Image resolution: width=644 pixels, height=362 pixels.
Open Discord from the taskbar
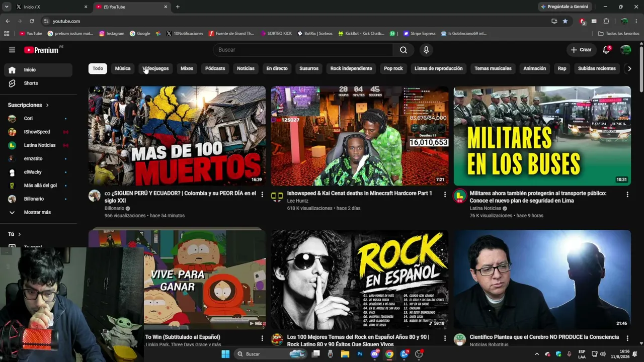coord(374,354)
